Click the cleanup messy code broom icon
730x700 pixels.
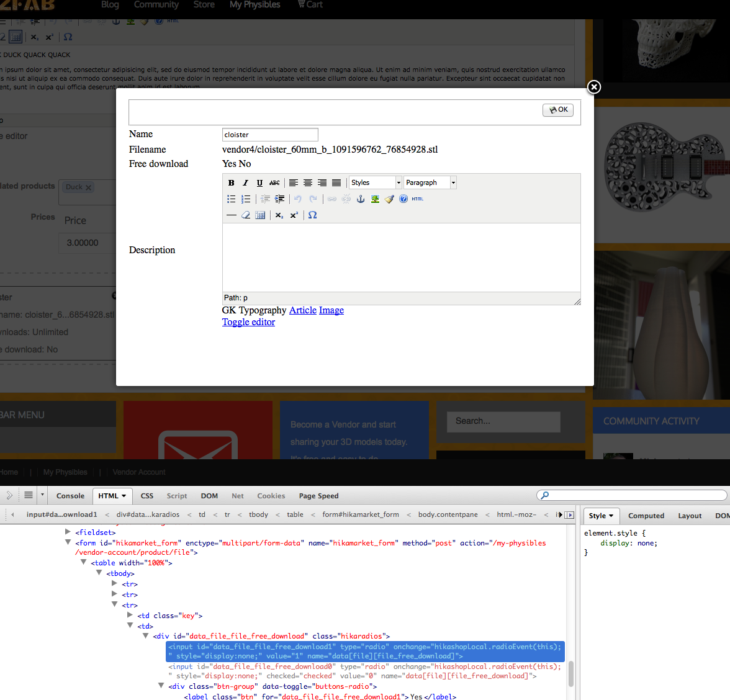(389, 199)
